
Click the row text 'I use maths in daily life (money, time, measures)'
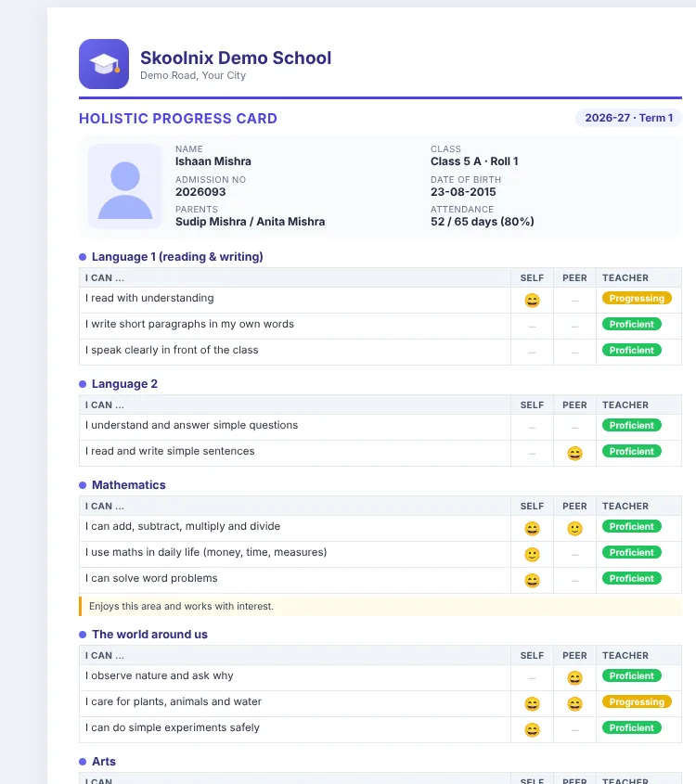click(x=206, y=552)
